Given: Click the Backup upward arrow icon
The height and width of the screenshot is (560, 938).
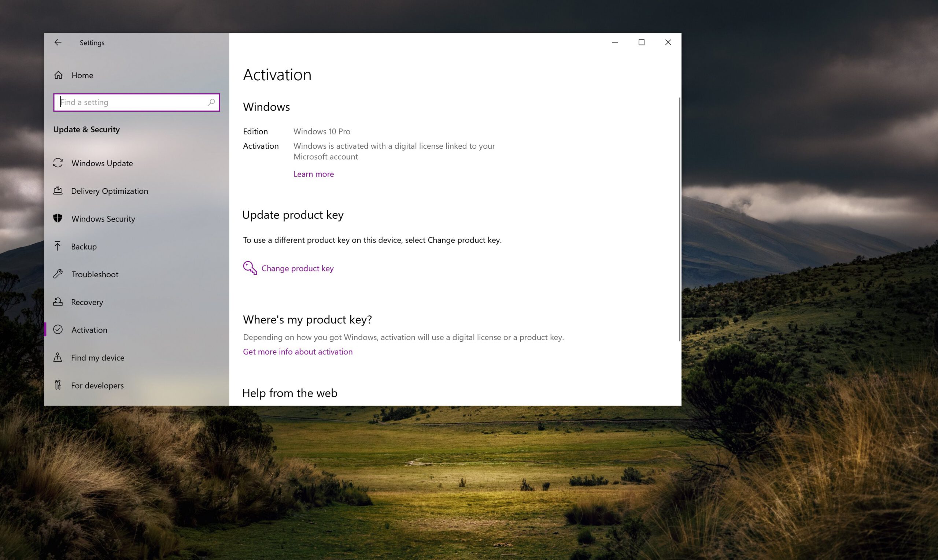Looking at the screenshot, I should tap(58, 246).
